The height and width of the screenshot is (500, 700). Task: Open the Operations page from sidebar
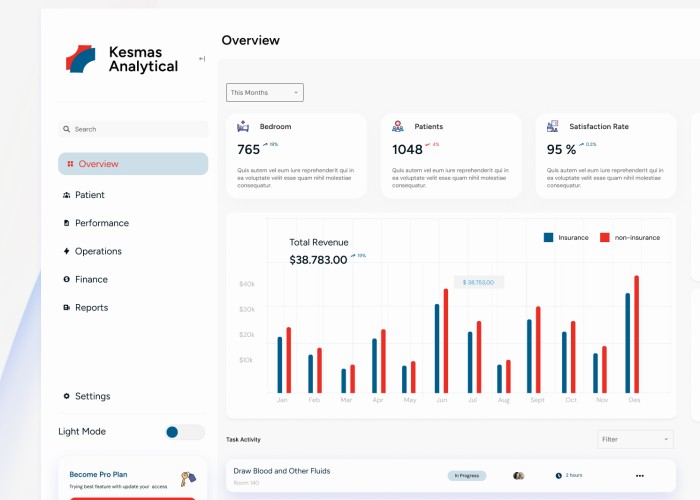pyautogui.click(x=98, y=251)
